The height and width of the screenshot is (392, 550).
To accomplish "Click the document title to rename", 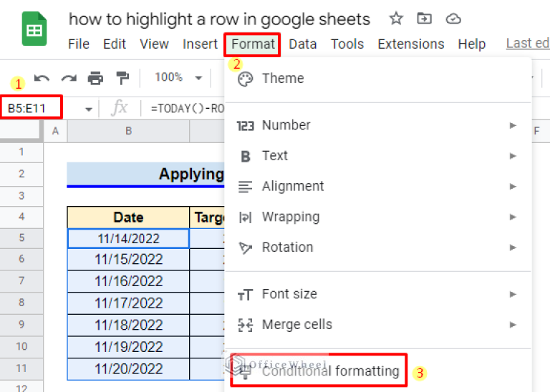I will [219, 19].
